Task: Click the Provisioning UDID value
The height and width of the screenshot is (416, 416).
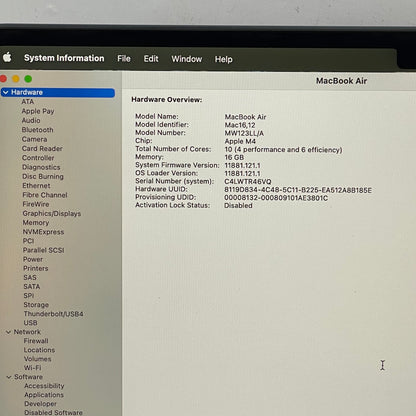Action: [276, 198]
